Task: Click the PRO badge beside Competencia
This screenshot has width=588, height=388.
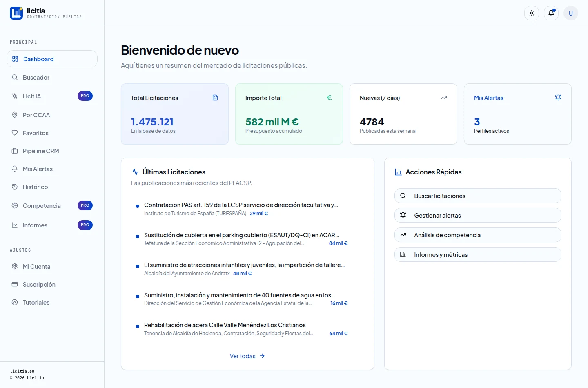Action: (85, 205)
